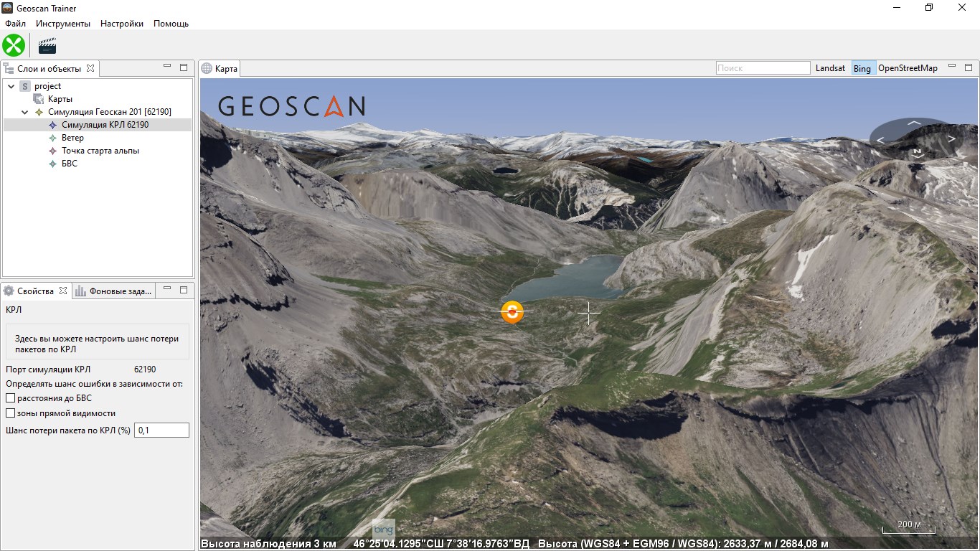
Task: Click the north N indicator on the navigator
Action: (917, 151)
